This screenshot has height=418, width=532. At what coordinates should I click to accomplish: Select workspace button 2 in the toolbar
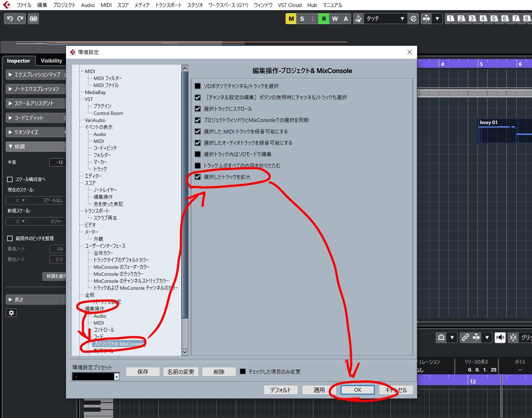click(461, 19)
